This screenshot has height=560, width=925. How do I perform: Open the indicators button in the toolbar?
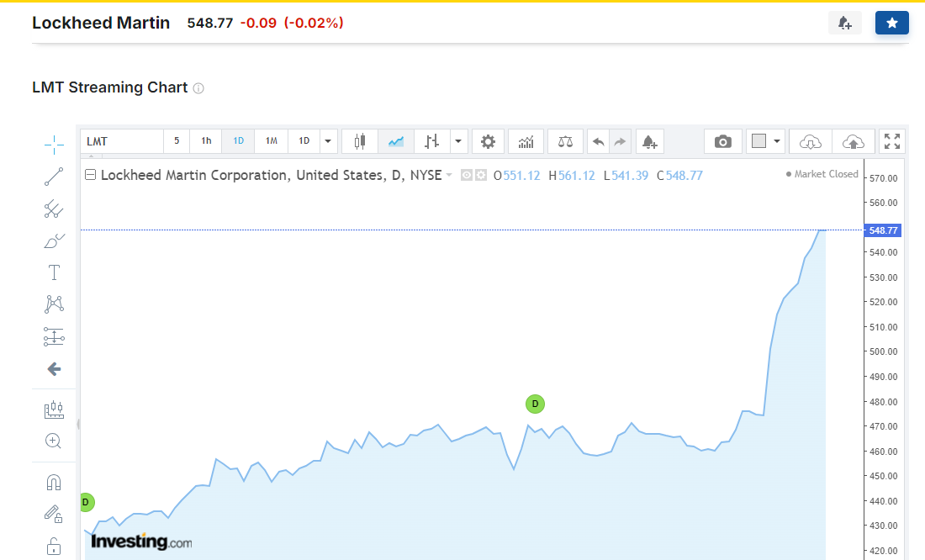click(526, 141)
